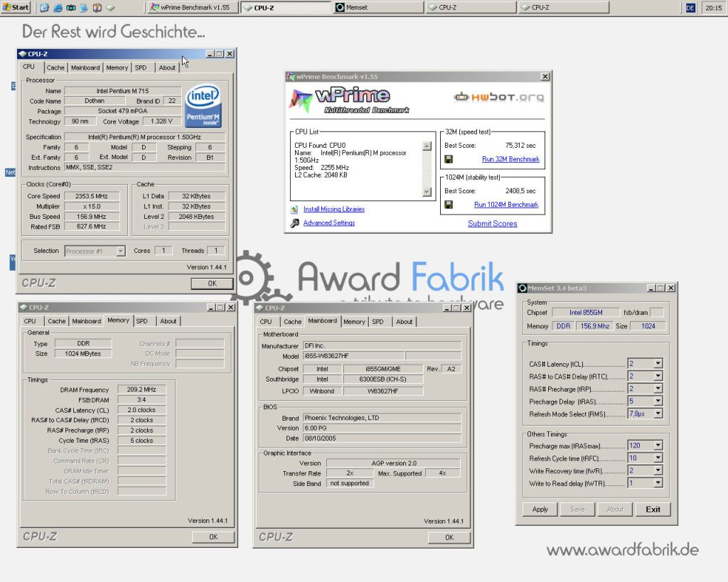Click the DE language indicator in tray
The width and height of the screenshot is (728, 582).
tap(690, 8)
